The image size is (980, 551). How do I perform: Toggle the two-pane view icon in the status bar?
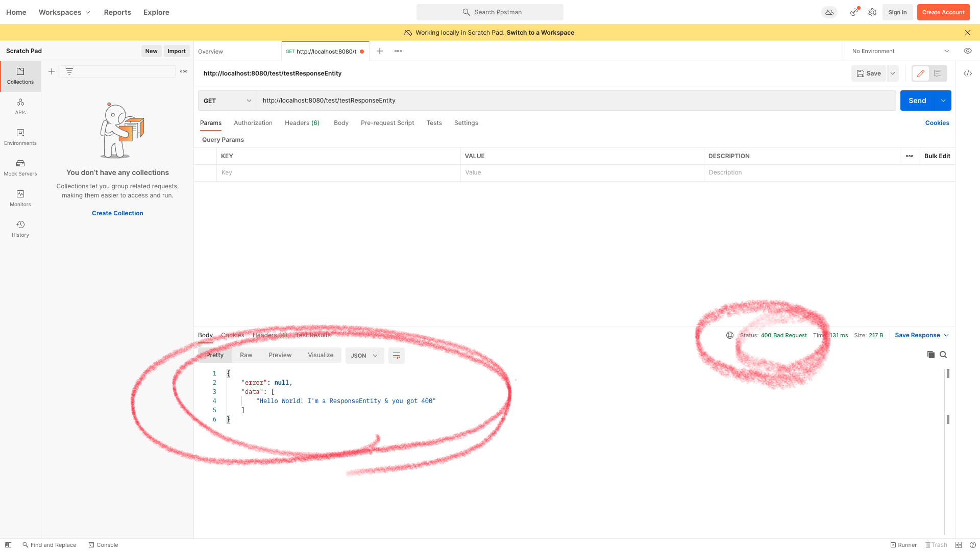[959, 545]
